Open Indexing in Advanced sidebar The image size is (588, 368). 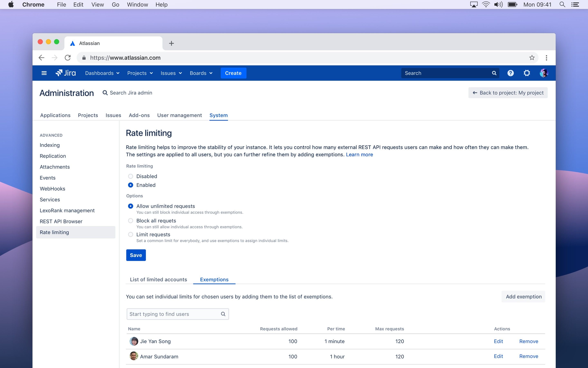[50, 145]
